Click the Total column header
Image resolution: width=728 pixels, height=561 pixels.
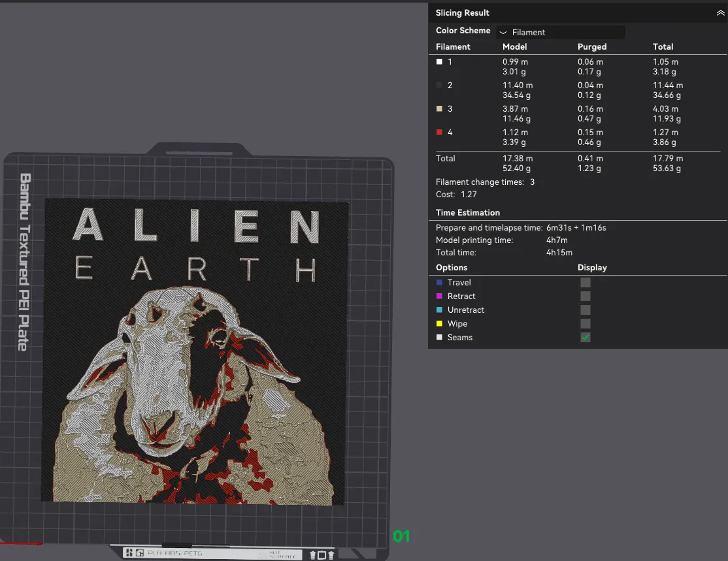click(x=663, y=47)
